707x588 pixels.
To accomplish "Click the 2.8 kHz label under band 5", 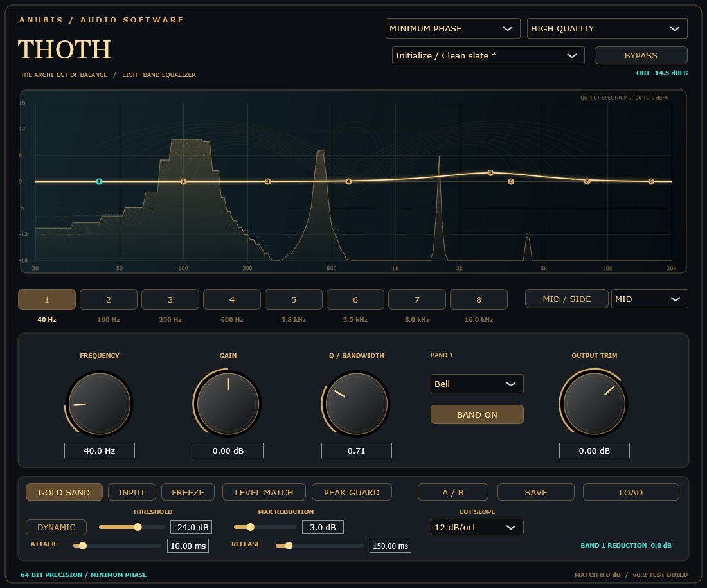I will coord(294,319).
